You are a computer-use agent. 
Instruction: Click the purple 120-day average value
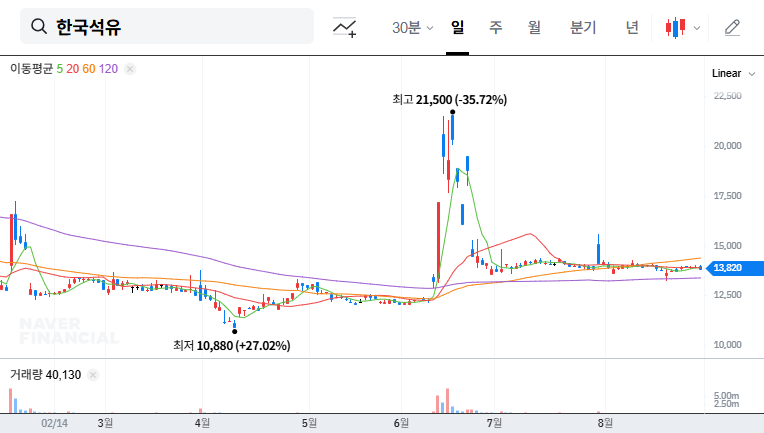pos(108,69)
